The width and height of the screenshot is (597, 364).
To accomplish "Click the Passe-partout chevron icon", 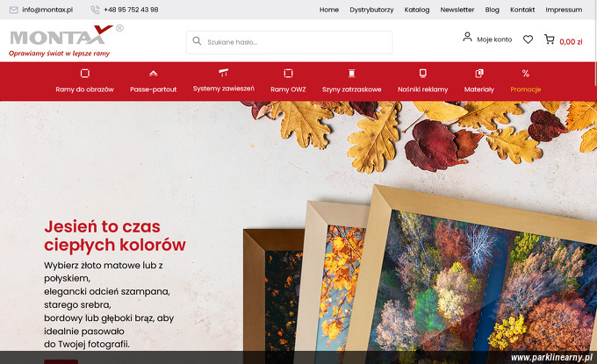I will [153, 73].
